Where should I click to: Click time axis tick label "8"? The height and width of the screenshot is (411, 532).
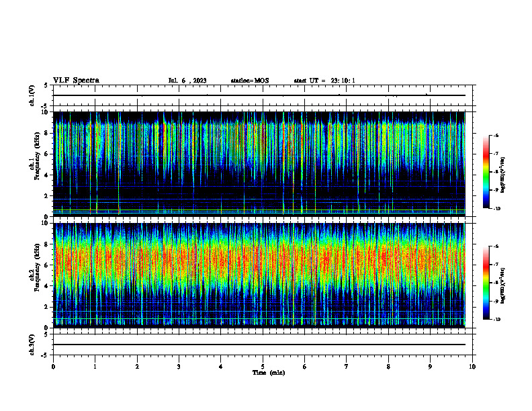[388, 367]
